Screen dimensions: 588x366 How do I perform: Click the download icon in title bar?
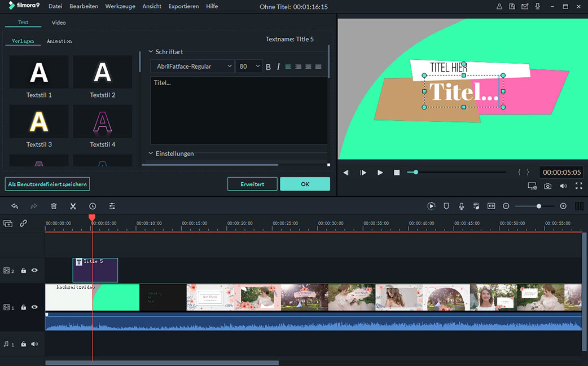(538, 6)
